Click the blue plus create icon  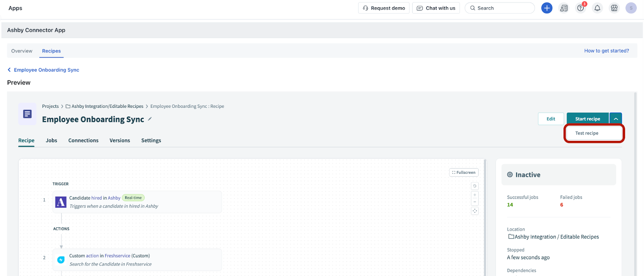(547, 8)
